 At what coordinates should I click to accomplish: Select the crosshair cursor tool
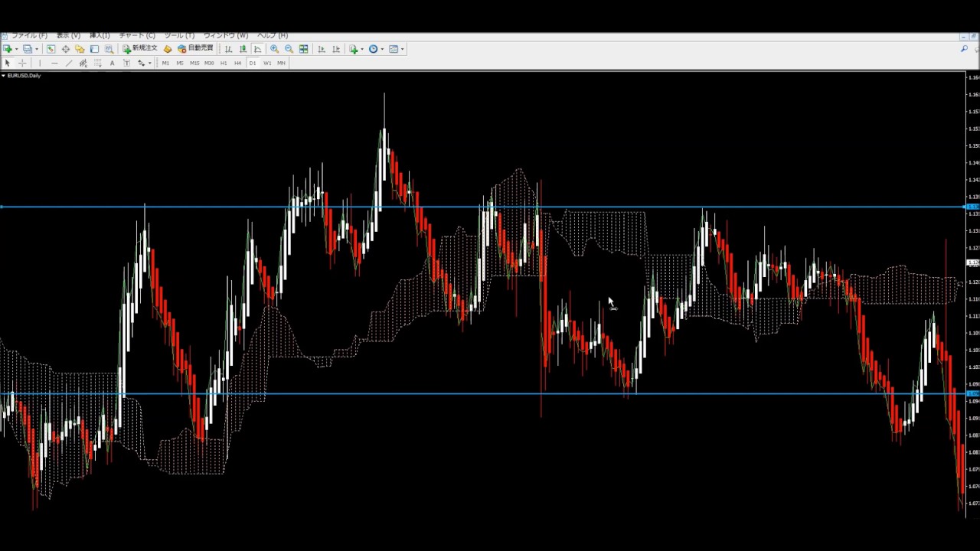(x=22, y=63)
